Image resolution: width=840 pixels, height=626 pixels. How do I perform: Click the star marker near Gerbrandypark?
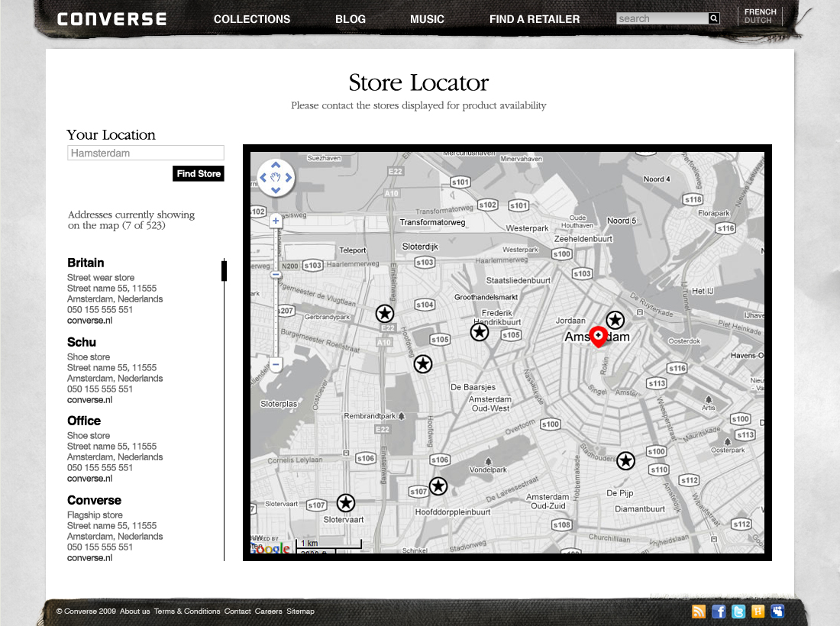(x=385, y=314)
